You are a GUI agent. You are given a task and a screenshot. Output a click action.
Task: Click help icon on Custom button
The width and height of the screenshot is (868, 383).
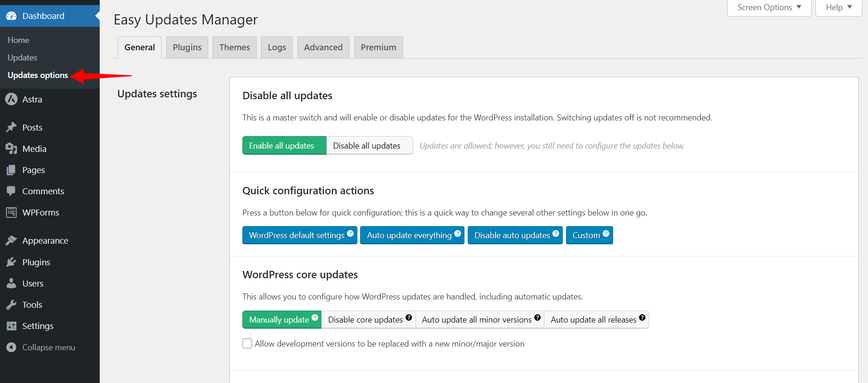click(x=606, y=233)
